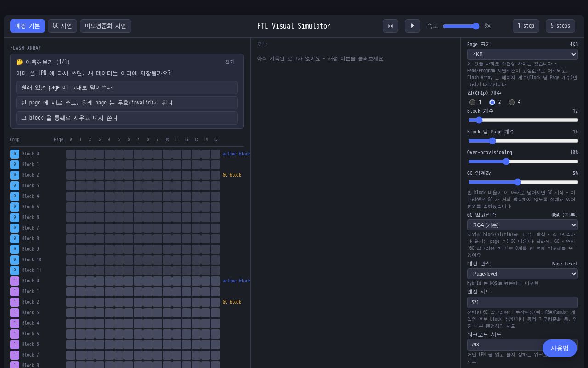Select the 4 chips radio option

[512, 102]
